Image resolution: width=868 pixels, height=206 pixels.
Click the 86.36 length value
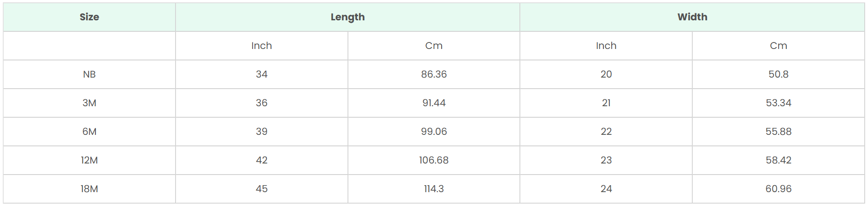pos(434,74)
